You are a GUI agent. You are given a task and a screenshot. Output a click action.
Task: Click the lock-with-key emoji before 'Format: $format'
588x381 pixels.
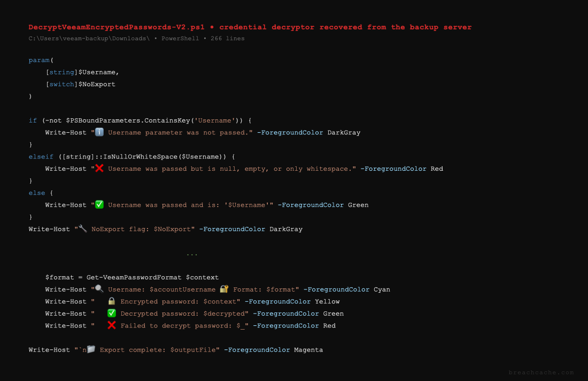[x=224, y=289]
